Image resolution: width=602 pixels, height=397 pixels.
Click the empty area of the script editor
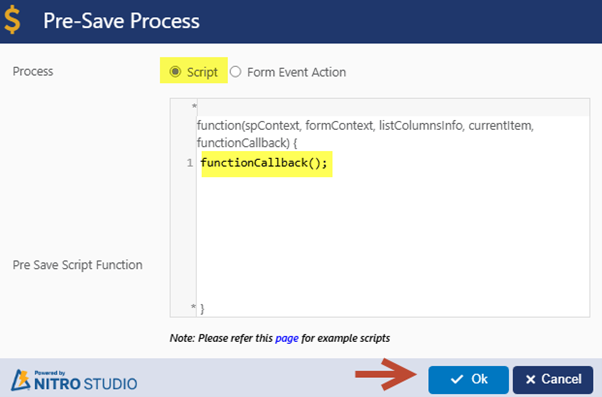click(x=392, y=238)
